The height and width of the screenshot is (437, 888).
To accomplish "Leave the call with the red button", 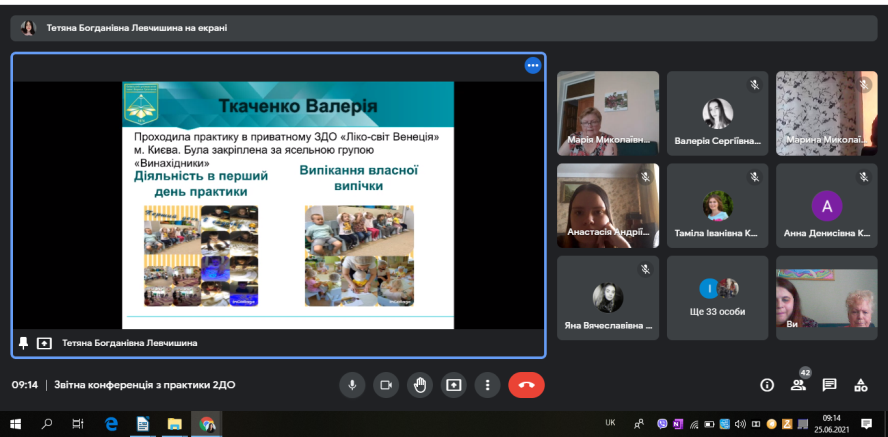I will click(x=526, y=384).
